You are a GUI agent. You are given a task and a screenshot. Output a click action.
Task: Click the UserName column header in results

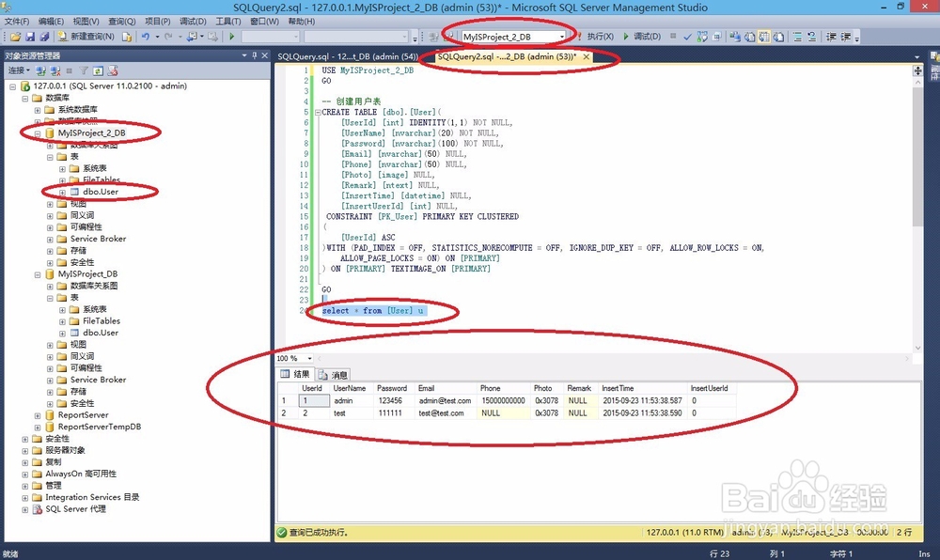352,388
